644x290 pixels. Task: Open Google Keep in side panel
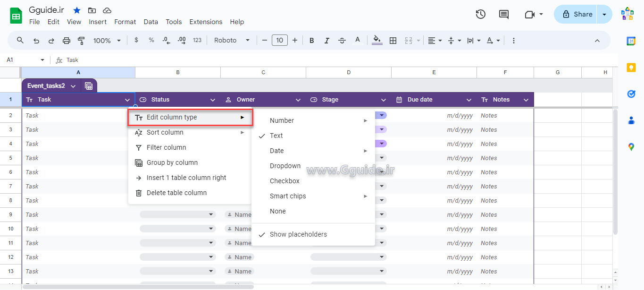[631, 67]
